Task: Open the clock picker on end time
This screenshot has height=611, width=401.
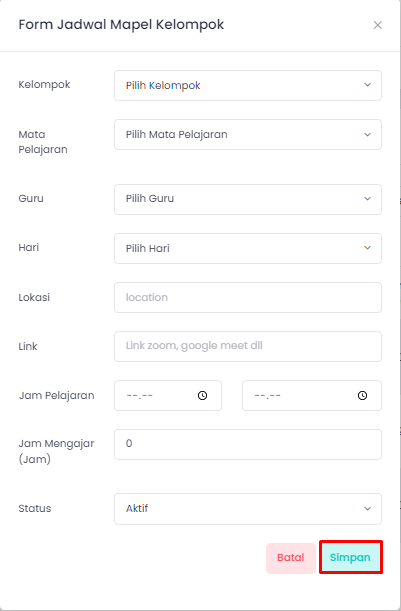Action: pos(362,396)
